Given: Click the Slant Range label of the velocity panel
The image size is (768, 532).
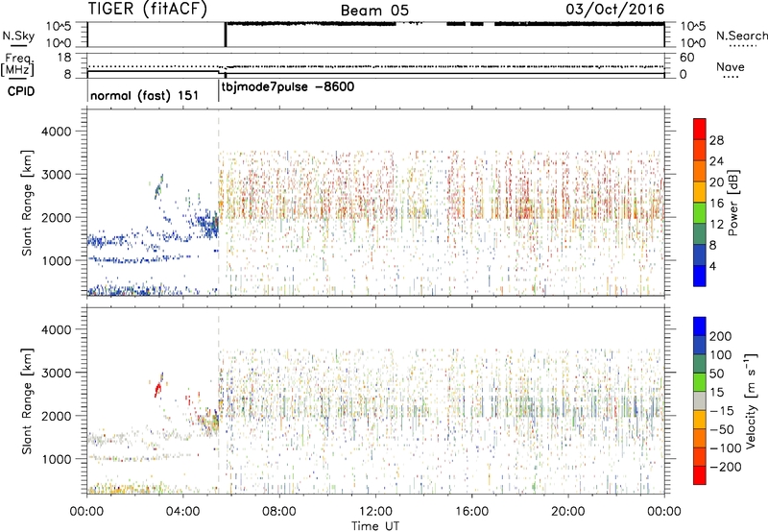Looking at the screenshot, I should (x=27, y=401).
